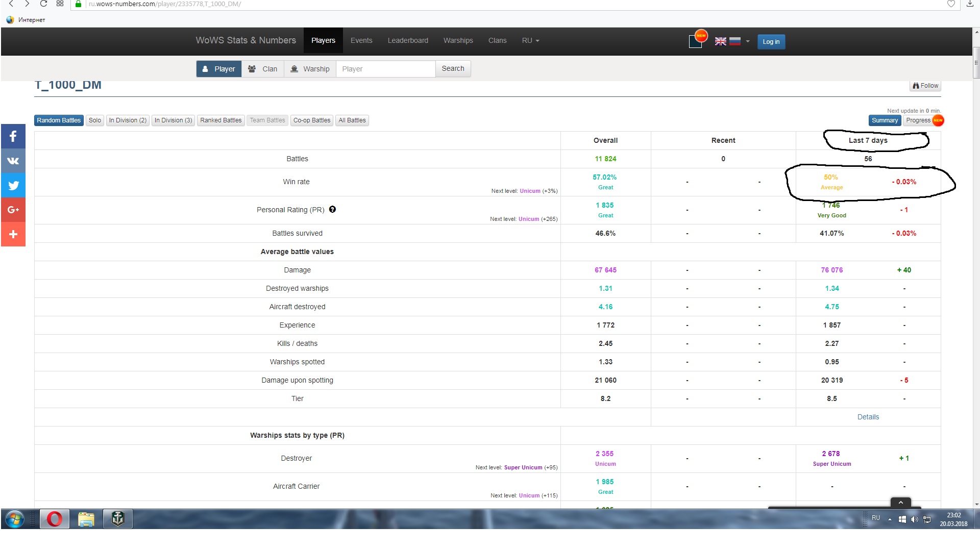Expand the RU region dropdown
This screenshot has height=551, width=980.
pyautogui.click(x=530, y=40)
